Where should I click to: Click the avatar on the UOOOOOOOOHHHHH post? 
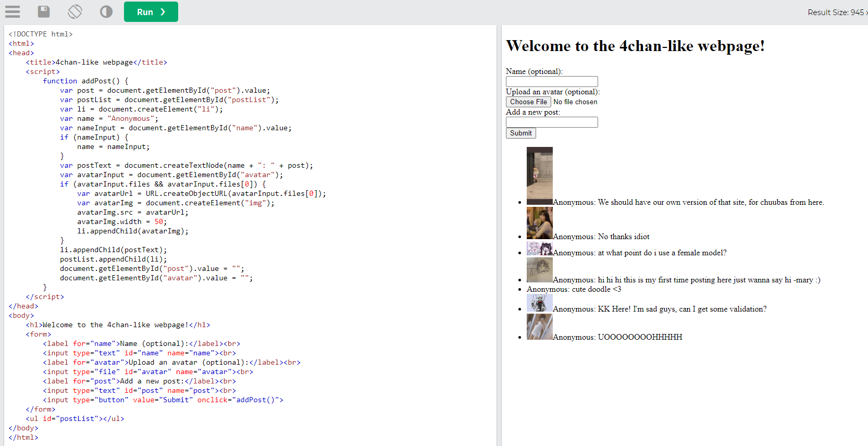click(539, 327)
